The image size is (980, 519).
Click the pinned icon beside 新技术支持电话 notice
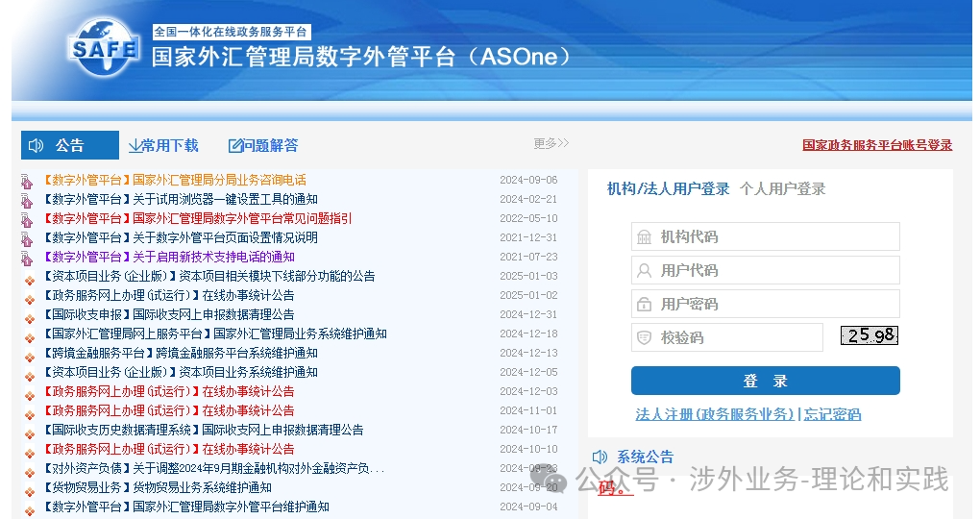(26, 259)
